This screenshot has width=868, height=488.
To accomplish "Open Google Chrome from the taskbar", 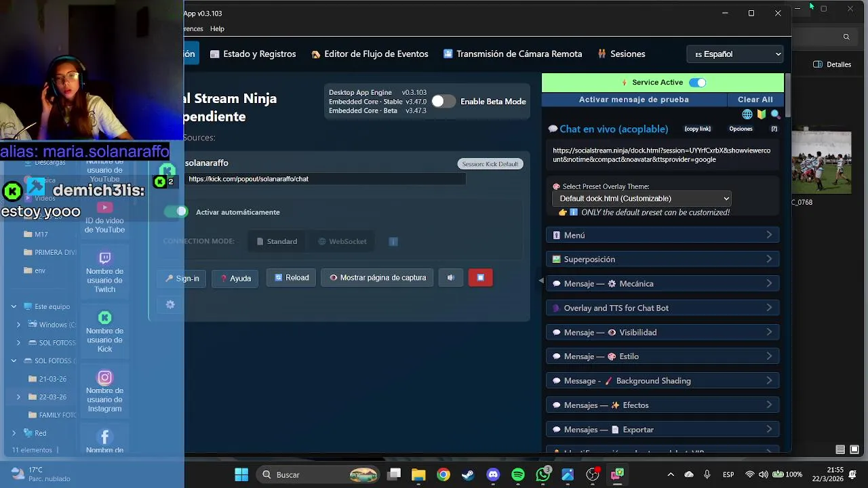I will pos(443,474).
